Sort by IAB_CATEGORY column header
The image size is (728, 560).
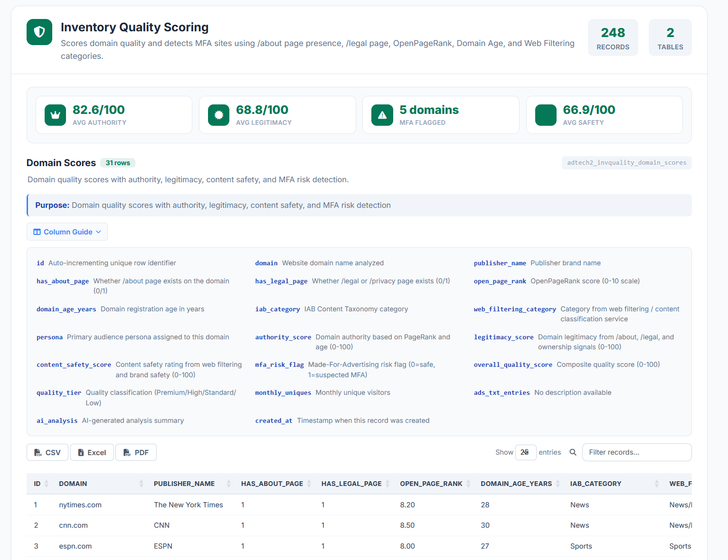pos(614,484)
